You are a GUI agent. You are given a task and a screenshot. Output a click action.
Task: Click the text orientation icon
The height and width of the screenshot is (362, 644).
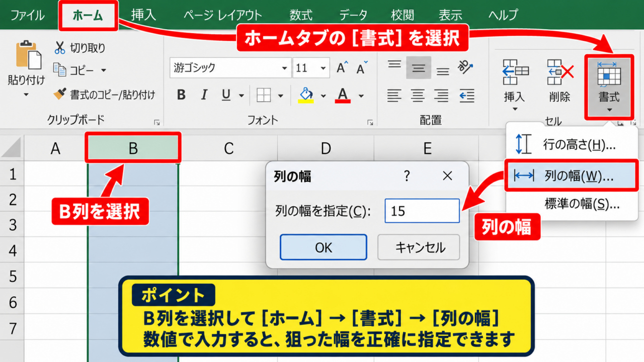pos(466,67)
